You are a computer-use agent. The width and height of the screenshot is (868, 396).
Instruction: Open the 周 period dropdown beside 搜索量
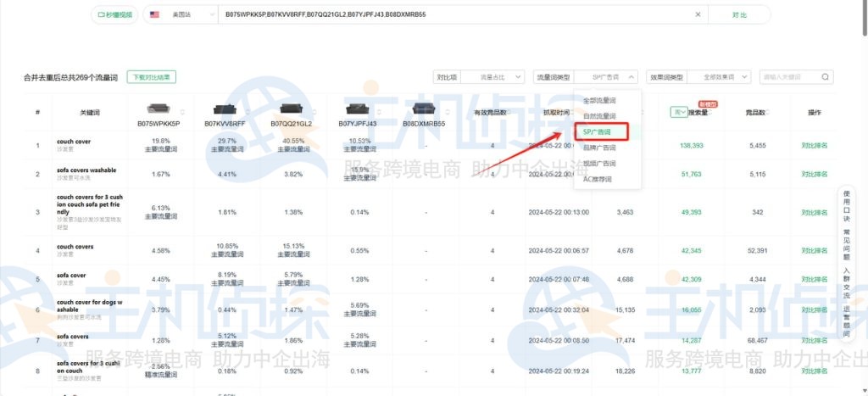point(679,113)
